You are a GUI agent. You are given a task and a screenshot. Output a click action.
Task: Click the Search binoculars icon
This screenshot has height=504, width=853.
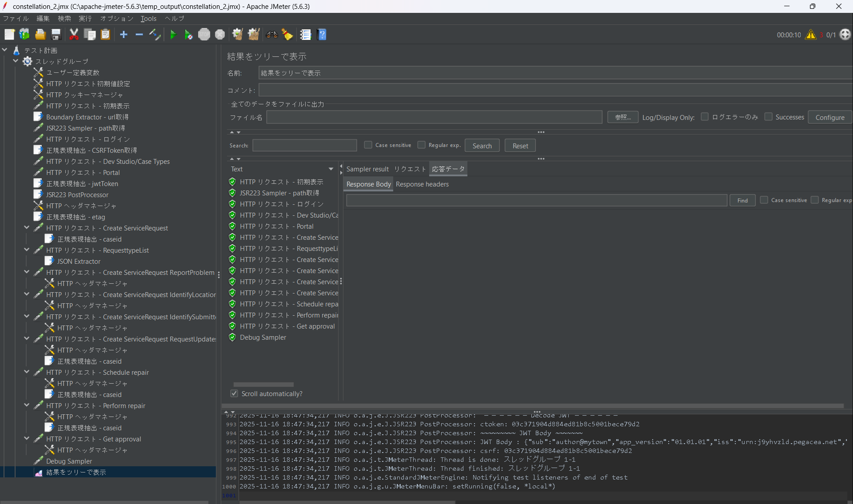tap(271, 35)
